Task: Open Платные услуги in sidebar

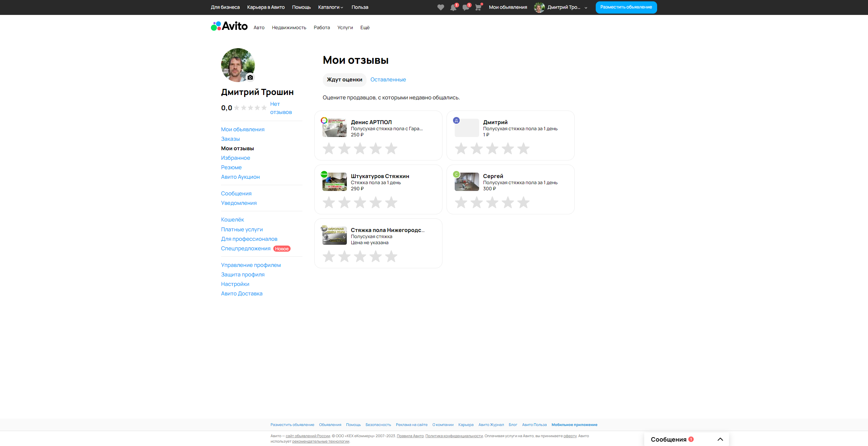Action: pyautogui.click(x=242, y=230)
